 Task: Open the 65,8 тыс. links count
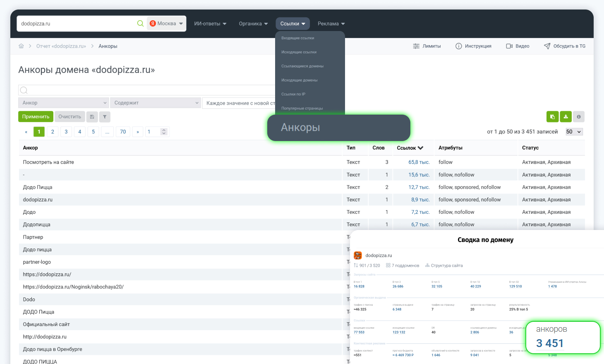click(419, 162)
